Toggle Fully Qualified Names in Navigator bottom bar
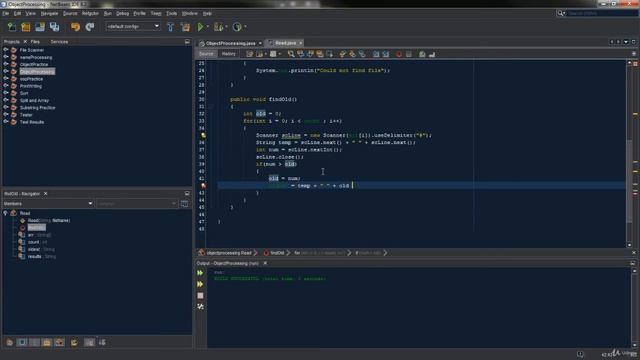 [74, 342]
